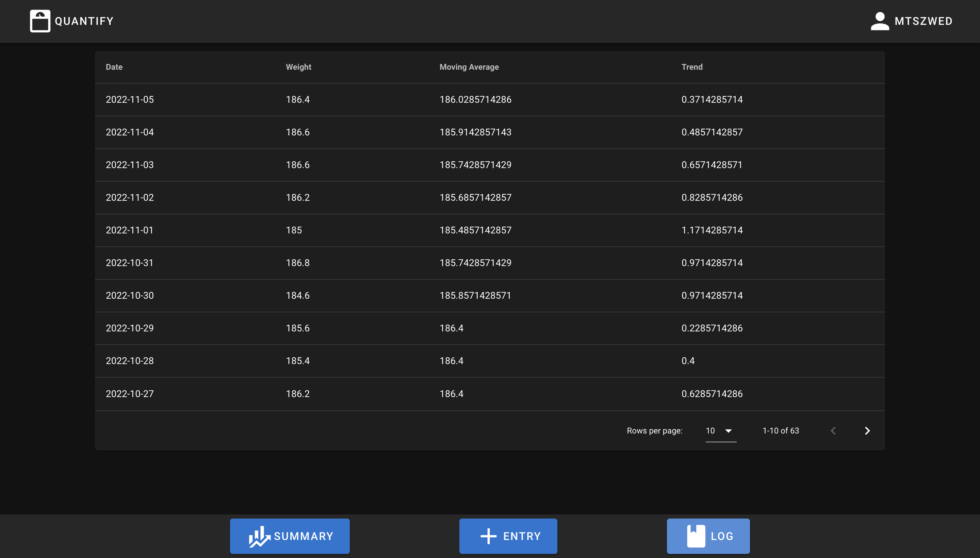Viewport: 980px width, 558px height.
Task: Open the rows per page dropdown
Action: click(719, 431)
